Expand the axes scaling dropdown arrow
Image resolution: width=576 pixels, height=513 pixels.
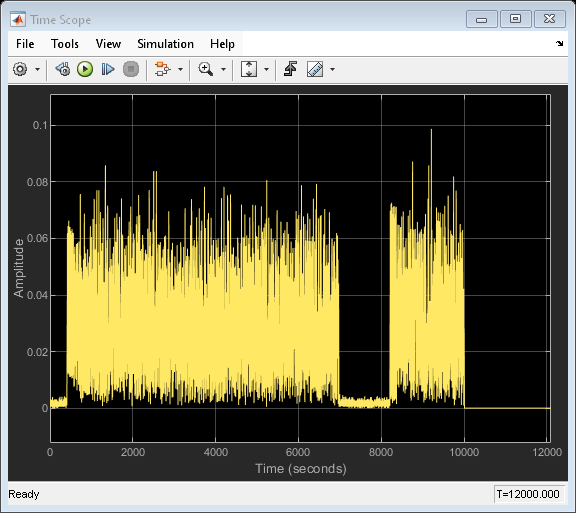[x=267, y=69]
